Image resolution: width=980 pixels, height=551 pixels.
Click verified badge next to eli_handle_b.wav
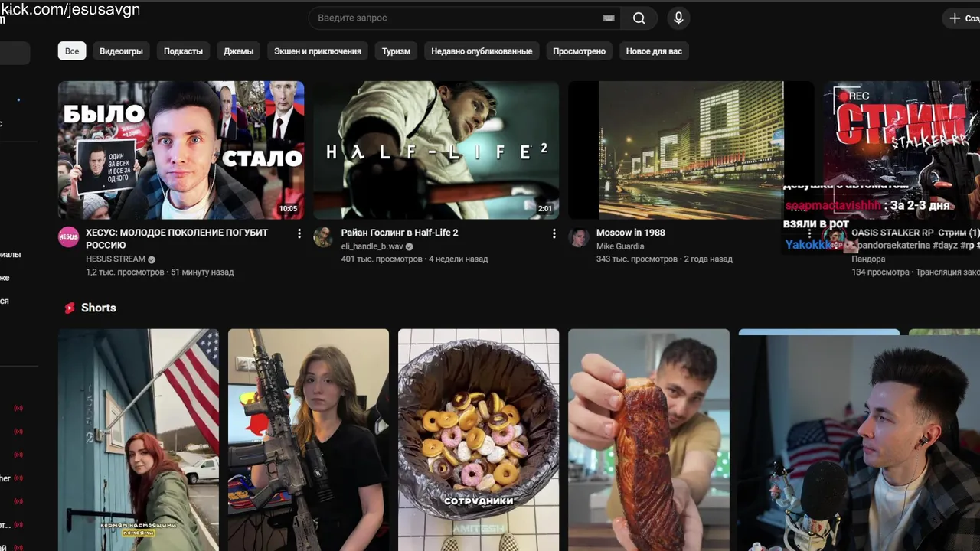(x=410, y=246)
